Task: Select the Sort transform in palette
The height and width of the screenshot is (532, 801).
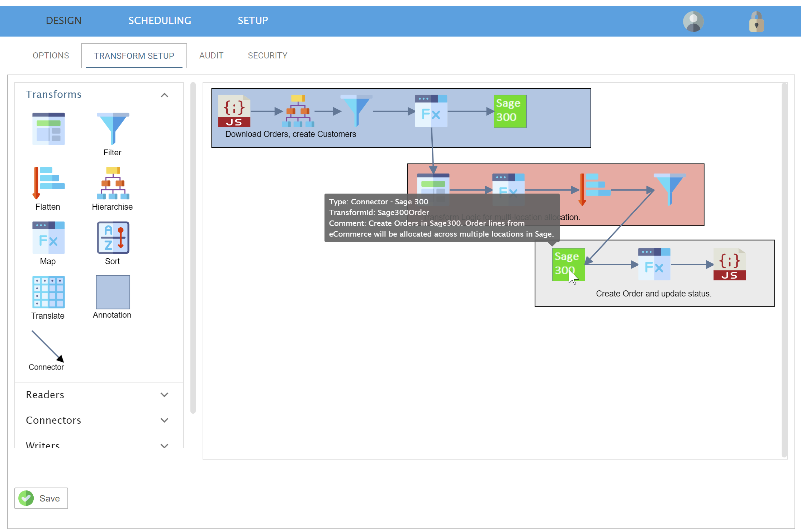Action: (113, 237)
